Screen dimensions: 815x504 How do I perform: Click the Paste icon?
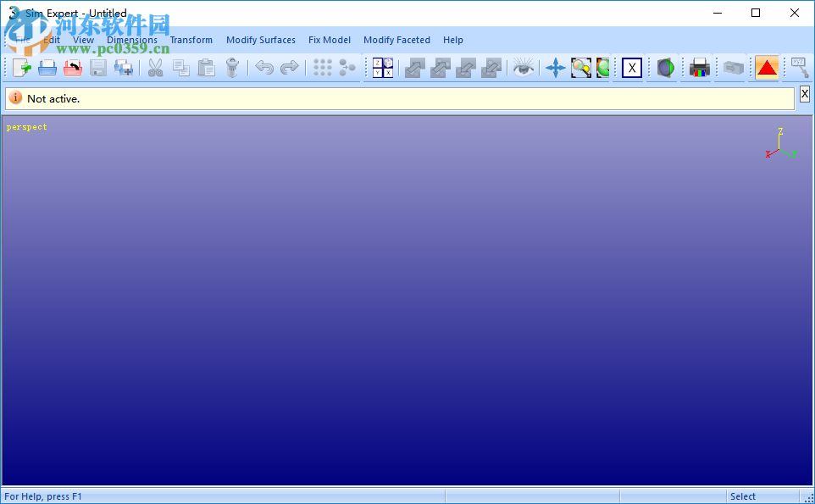coord(207,68)
